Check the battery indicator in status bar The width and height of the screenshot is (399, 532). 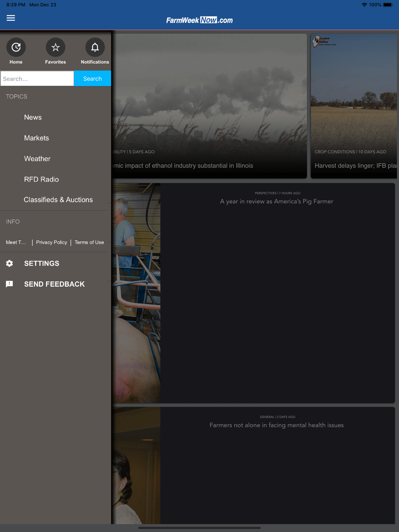388,5
